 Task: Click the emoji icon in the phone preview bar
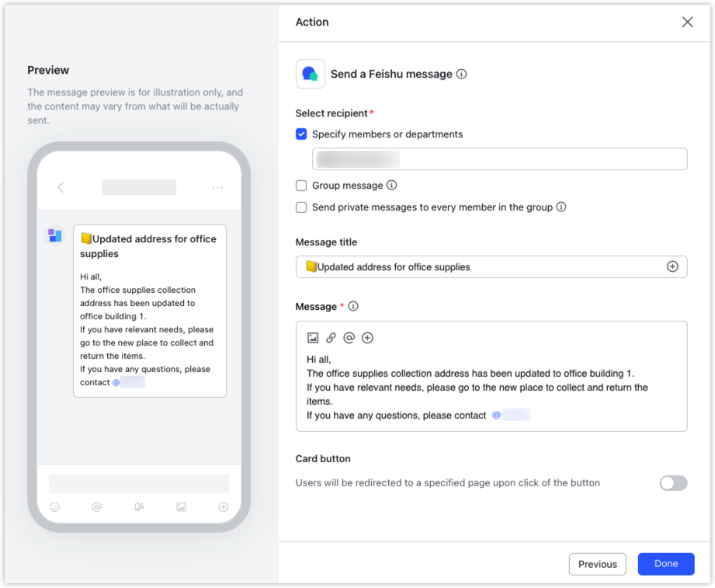click(54, 506)
